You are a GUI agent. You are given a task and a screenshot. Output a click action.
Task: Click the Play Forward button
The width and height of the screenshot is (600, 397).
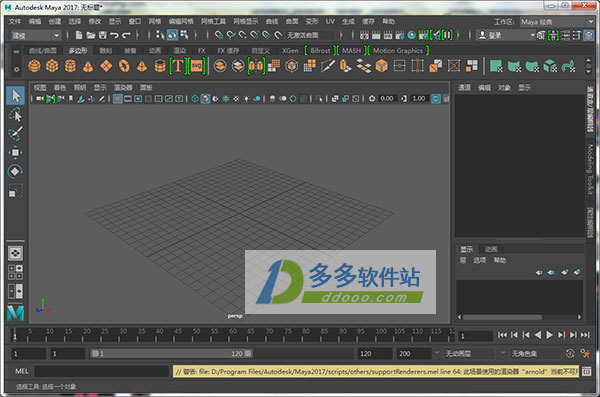549,335
